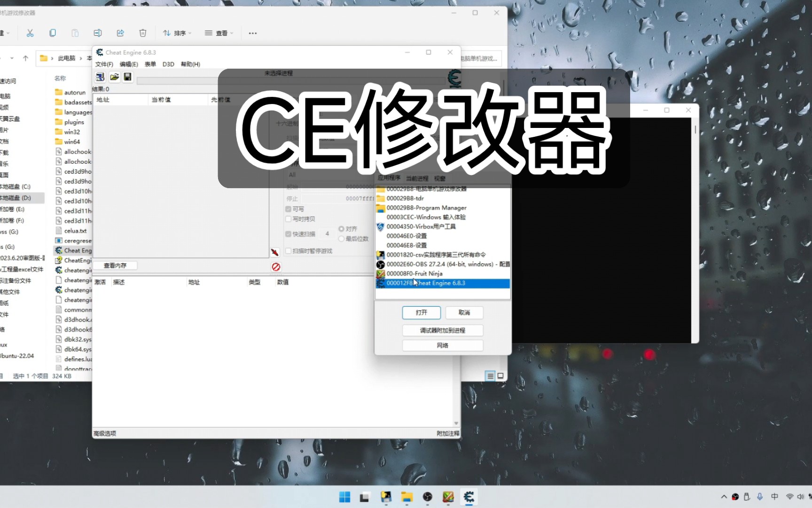This screenshot has width=812, height=508.
Task: Enable the 写时拷贝 checkbox
Action: (289, 219)
